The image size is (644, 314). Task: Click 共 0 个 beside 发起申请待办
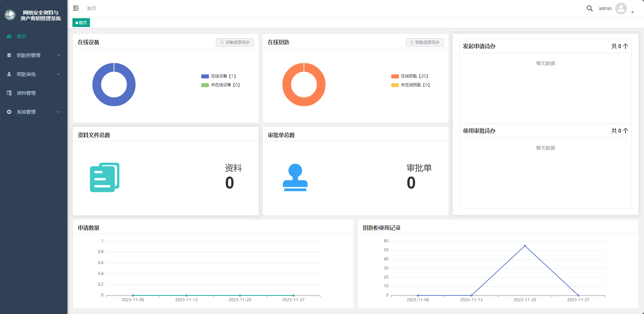tap(620, 46)
